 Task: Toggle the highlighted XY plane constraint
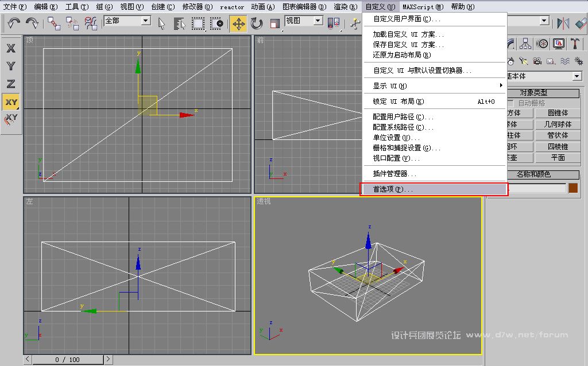[11, 102]
